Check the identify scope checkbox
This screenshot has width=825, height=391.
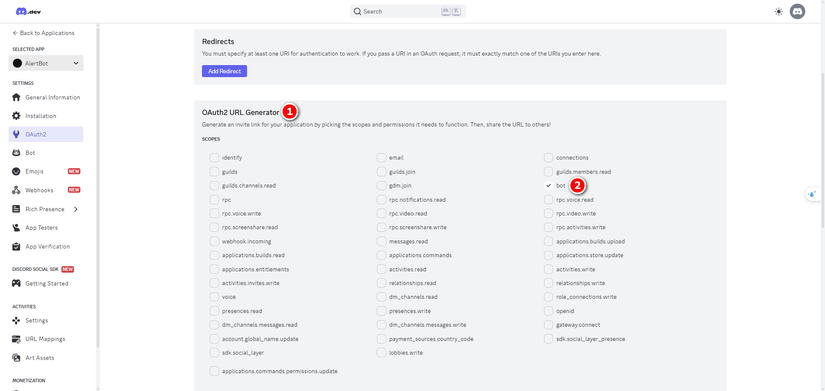(214, 158)
